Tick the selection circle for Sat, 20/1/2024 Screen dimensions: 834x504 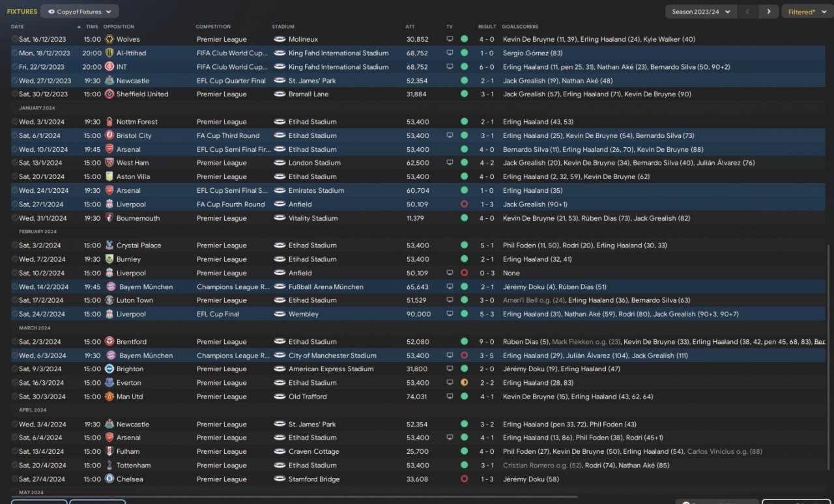[x=14, y=176]
